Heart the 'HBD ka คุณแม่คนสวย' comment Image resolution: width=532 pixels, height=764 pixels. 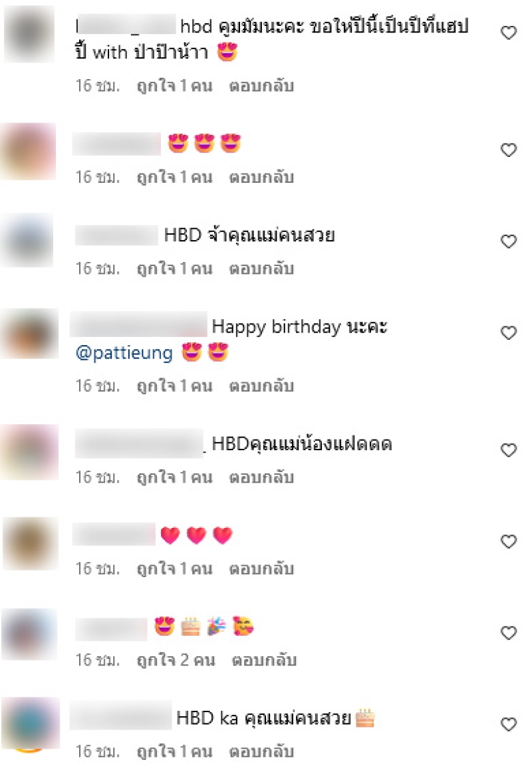click(x=509, y=725)
